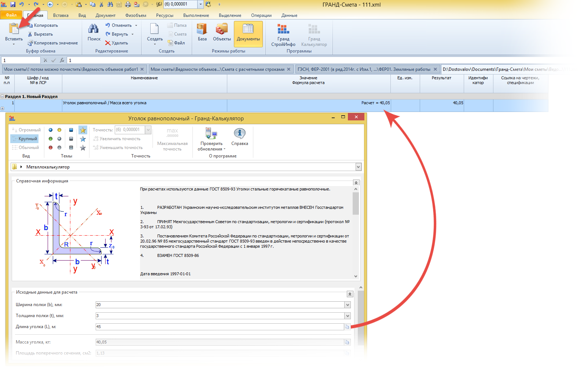Open Справка in the calculator window

pos(240,137)
